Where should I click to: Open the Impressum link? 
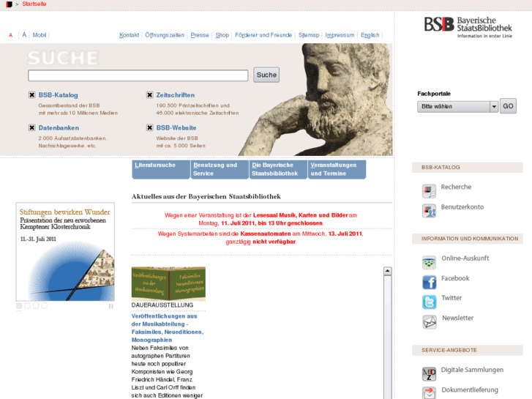tap(340, 35)
